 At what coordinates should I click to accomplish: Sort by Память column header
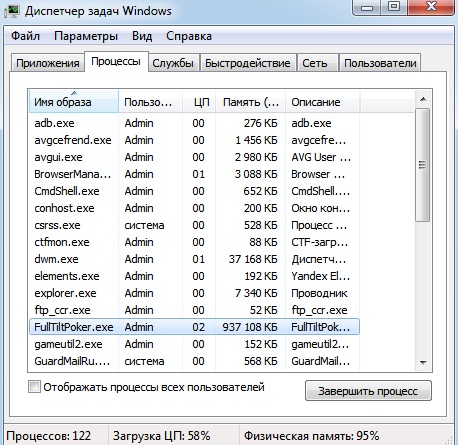(250, 102)
